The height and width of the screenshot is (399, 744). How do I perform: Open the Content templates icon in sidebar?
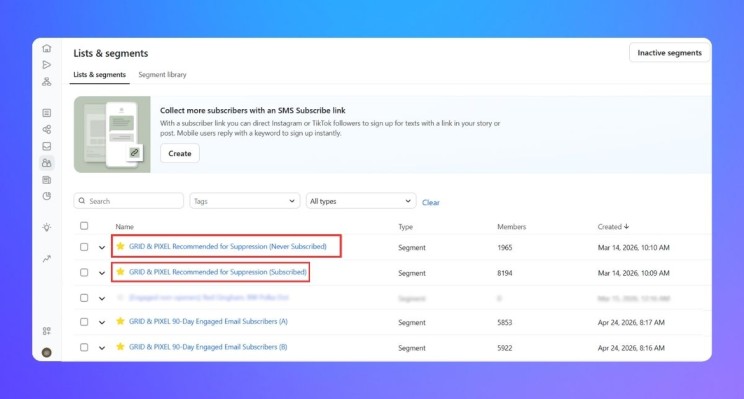click(46, 180)
